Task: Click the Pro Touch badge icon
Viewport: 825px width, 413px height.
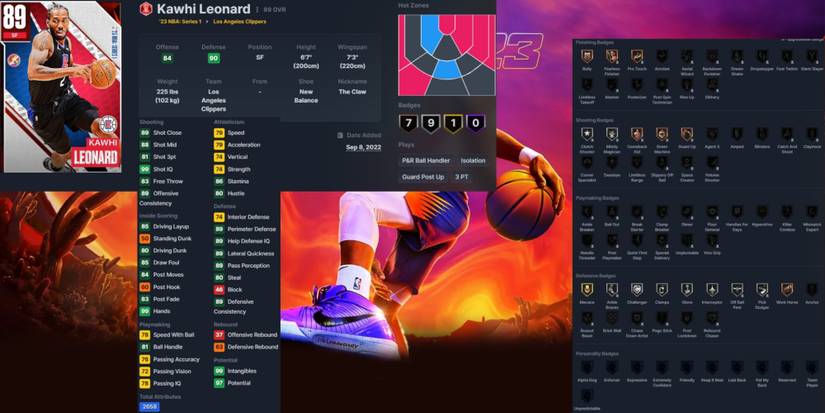Action: click(637, 57)
